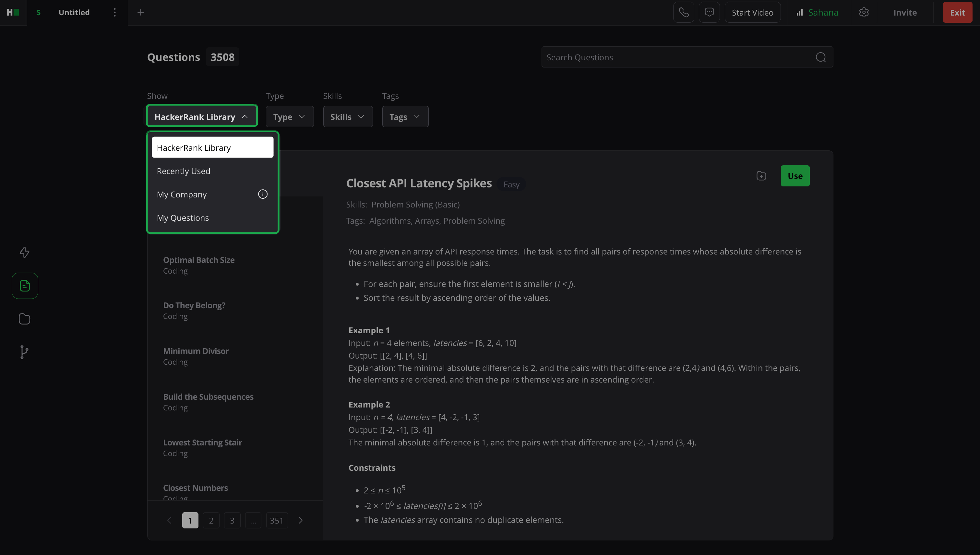Select Recently Used from the list
Viewport: 980px width, 555px height.
(x=184, y=171)
